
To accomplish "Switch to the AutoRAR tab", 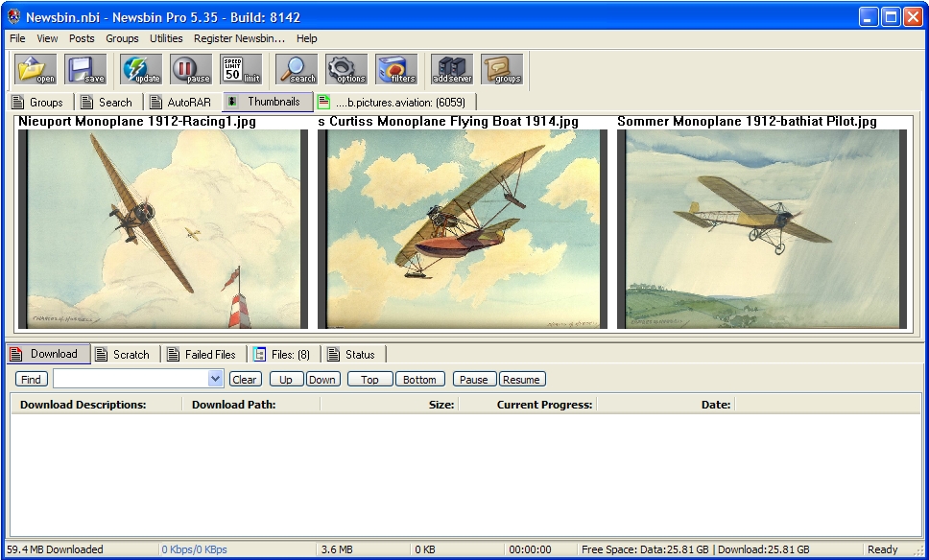I will 182,103.
